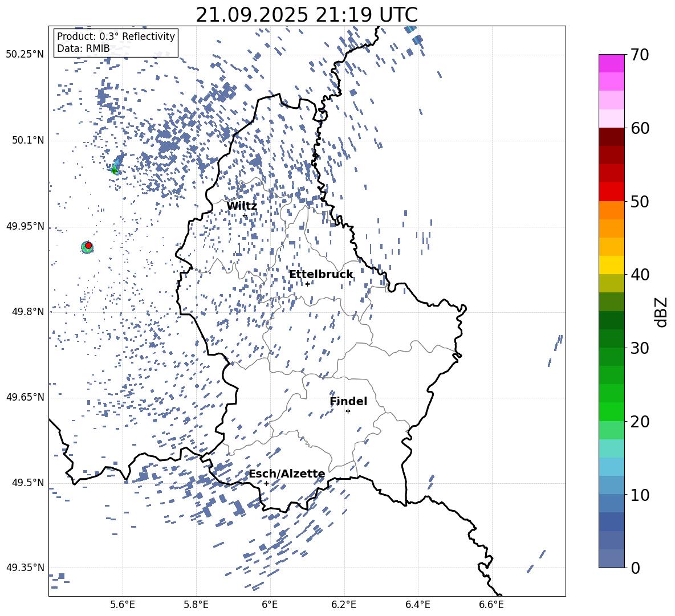Click the longitude label '6°E'
This screenshot has height=616, width=675.
(x=270, y=605)
